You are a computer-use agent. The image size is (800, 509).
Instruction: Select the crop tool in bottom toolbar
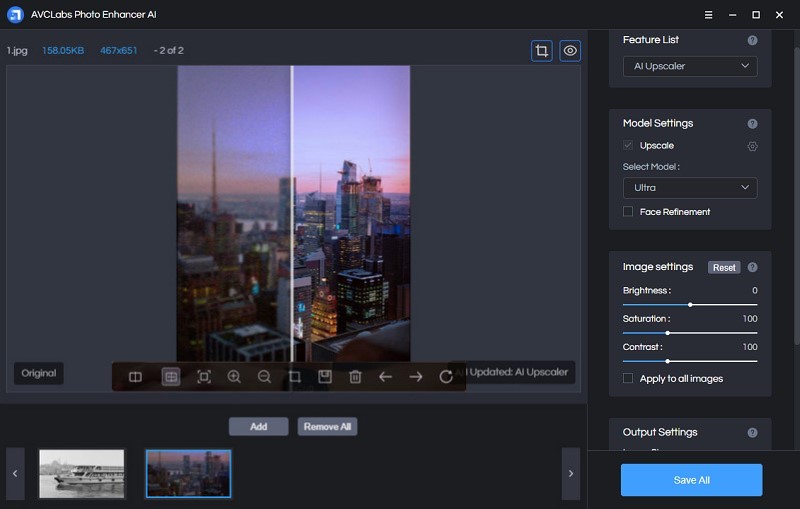[295, 377]
